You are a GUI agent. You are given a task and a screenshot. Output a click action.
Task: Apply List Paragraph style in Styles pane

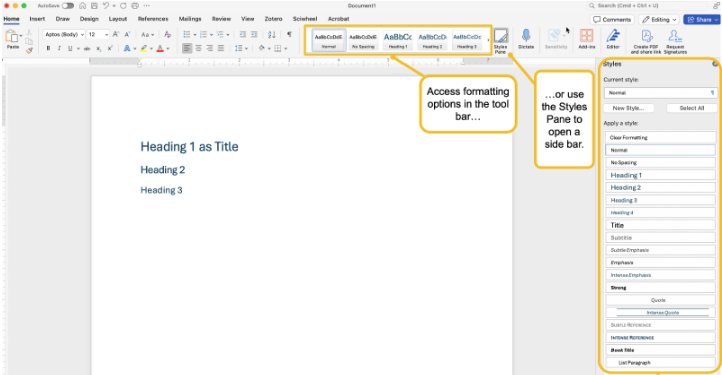(660, 363)
